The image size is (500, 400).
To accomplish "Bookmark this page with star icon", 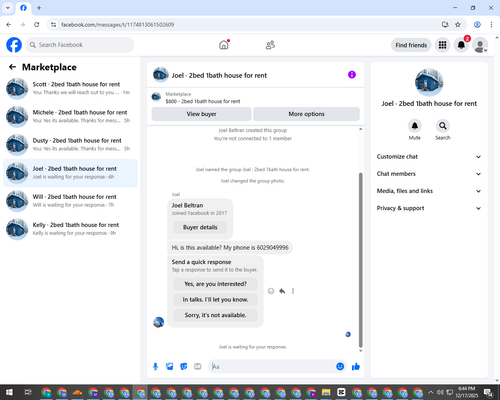I will tap(458, 25).
